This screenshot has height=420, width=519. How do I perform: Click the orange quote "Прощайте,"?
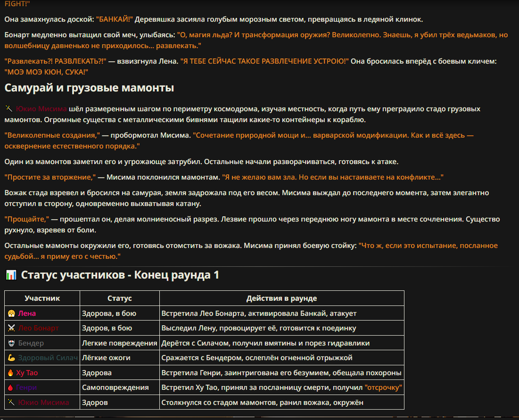coord(27,219)
